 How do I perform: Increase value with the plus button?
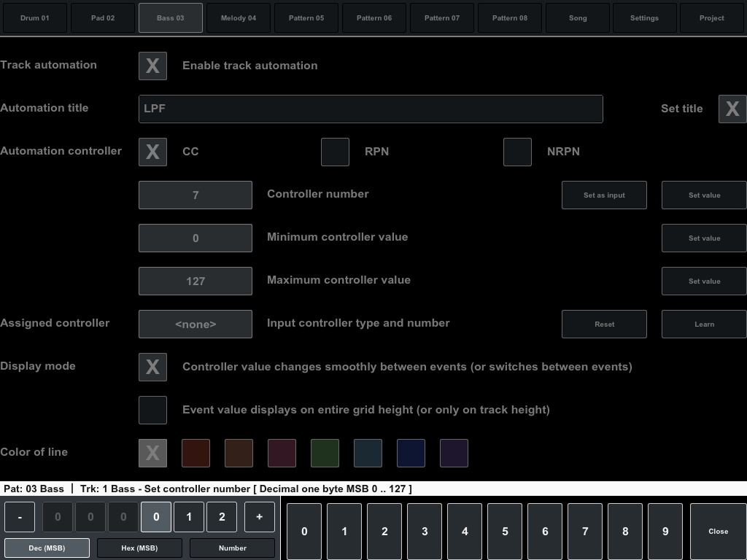click(260, 517)
